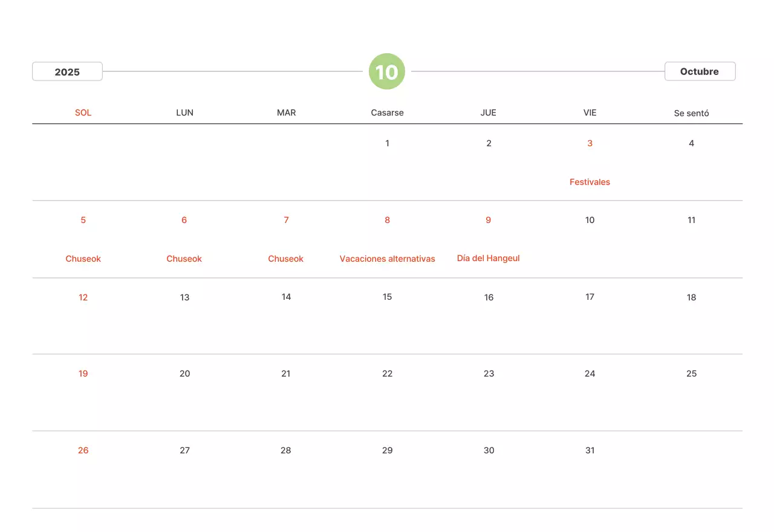This screenshot has height=532, width=774.
Task: Pick Sunday date 26
Action: pos(83,450)
